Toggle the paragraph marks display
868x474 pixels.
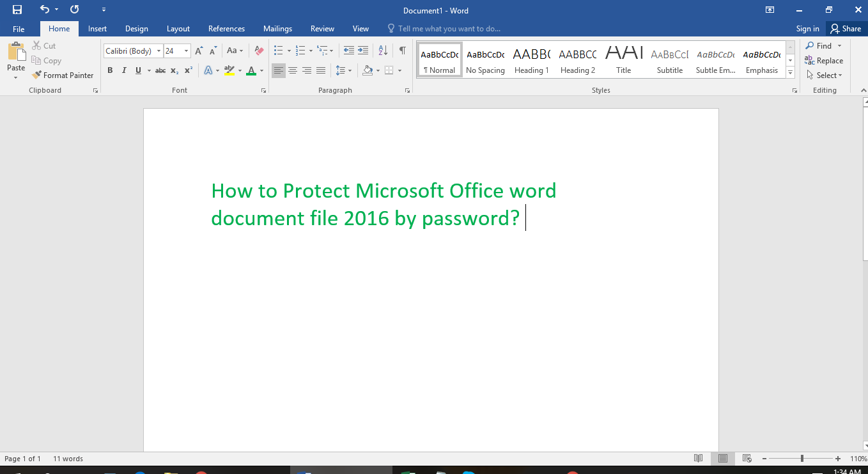pos(401,50)
